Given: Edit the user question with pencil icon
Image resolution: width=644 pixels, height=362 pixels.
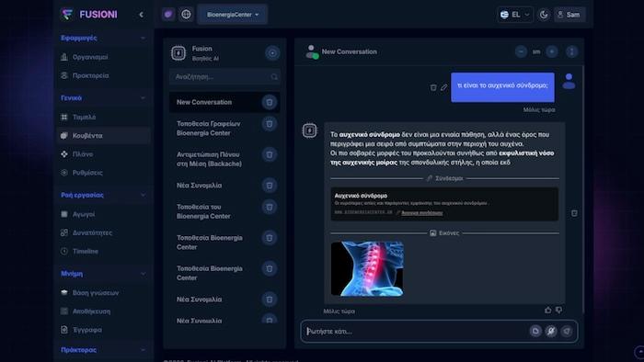Looking at the screenshot, I should pos(444,87).
